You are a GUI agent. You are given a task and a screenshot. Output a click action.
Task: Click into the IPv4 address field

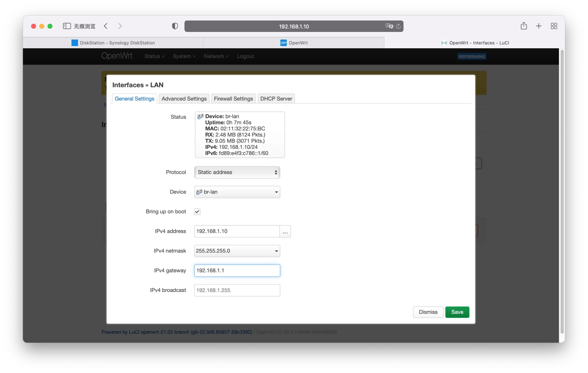coord(237,231)
